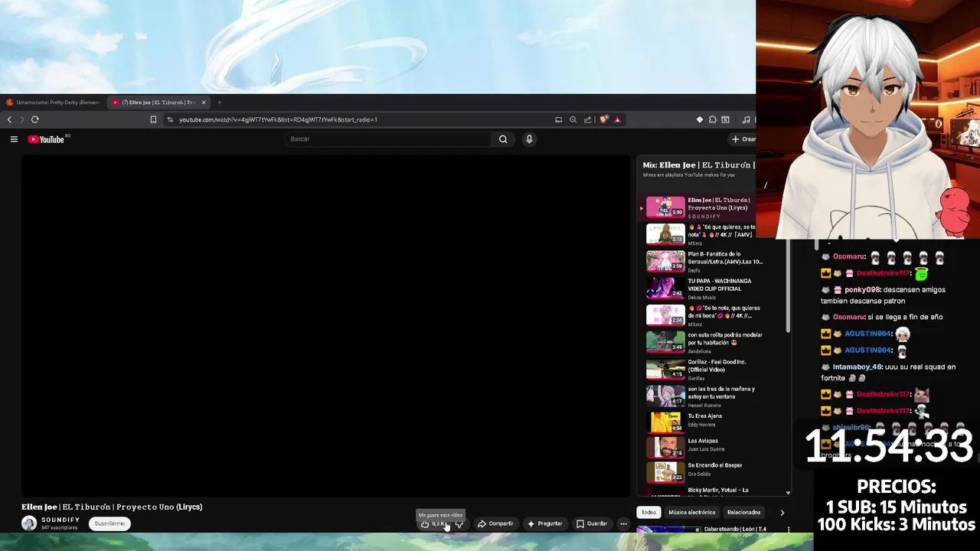This screenshot has height=551, width=980.
Task: Select the Relacionados chip
Action: (744, 513)
